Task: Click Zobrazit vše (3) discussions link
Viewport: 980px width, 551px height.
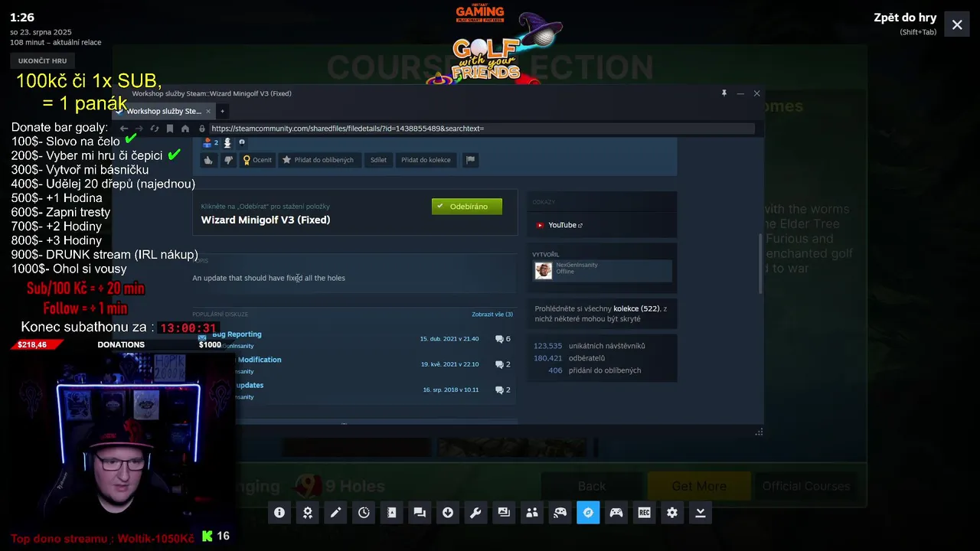Action: point(492,315)
